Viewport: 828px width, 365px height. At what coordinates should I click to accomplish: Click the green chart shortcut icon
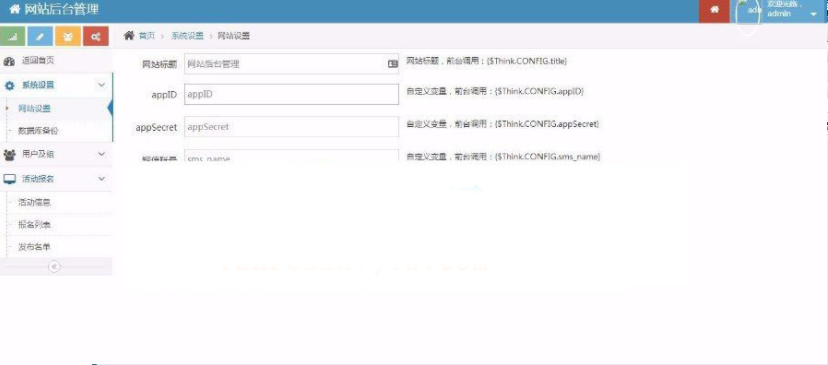(x=13, y=36)
